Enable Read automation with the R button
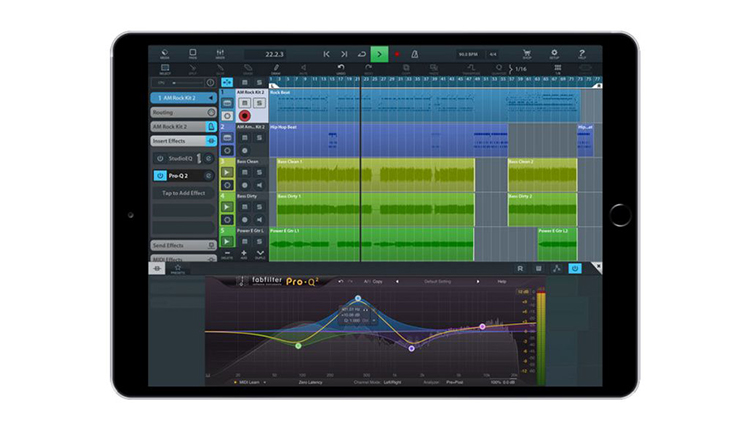 [x=520, y=269]
